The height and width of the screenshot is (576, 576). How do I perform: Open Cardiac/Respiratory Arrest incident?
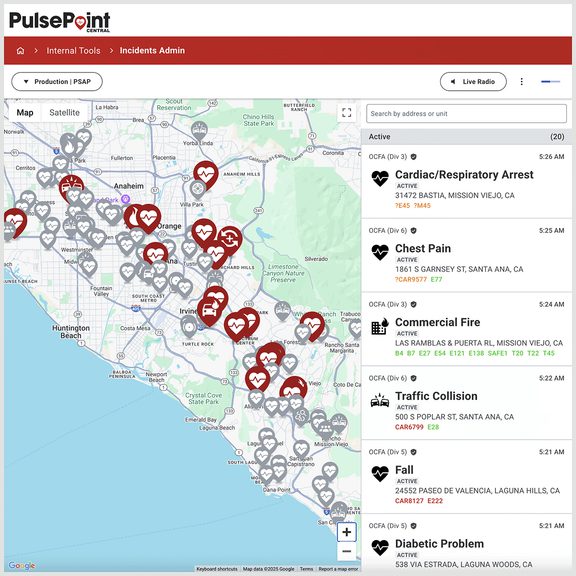[466, 182]
